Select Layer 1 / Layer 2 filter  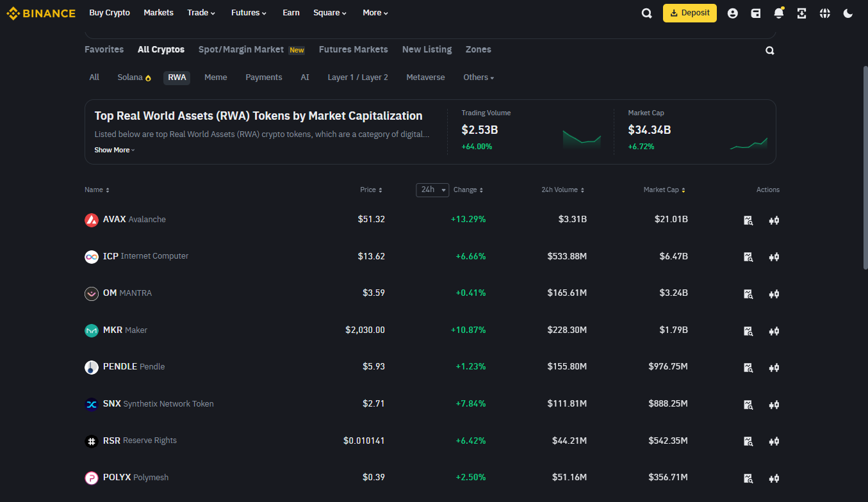click(357, 77)
